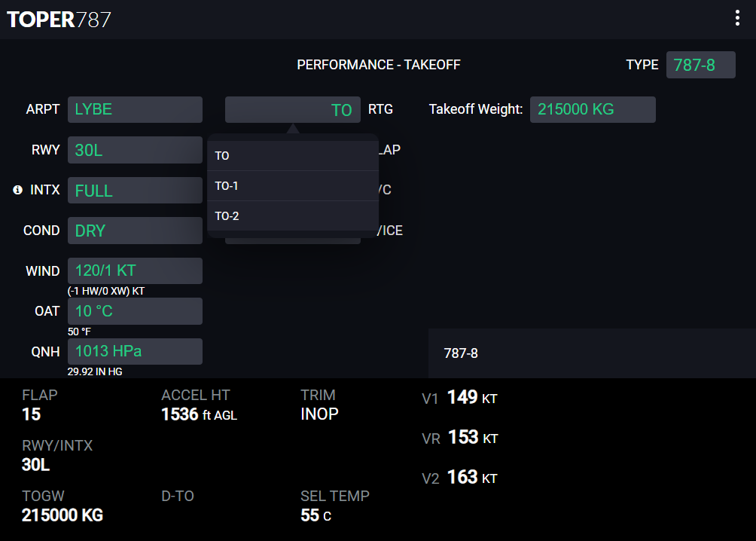Choose TO-2 derate option
The width and height of the screenshot is (756, 541).
(293, 215)
